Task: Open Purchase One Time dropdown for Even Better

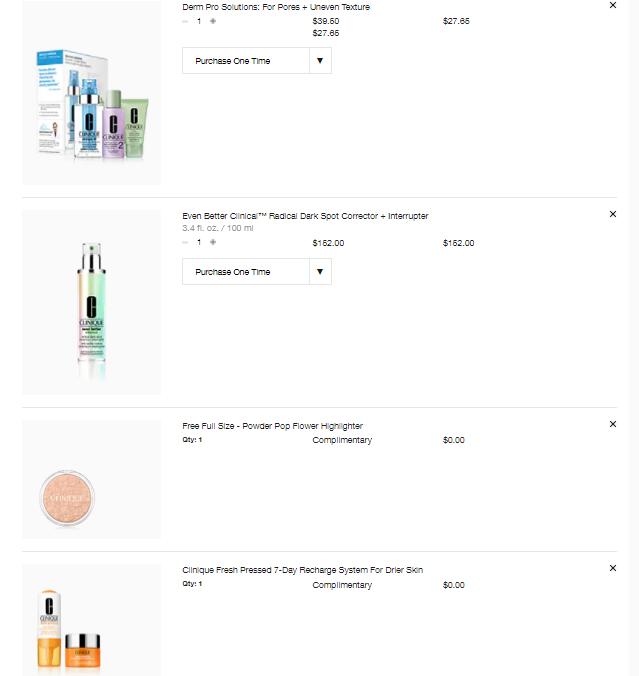Action: (257, 272)
